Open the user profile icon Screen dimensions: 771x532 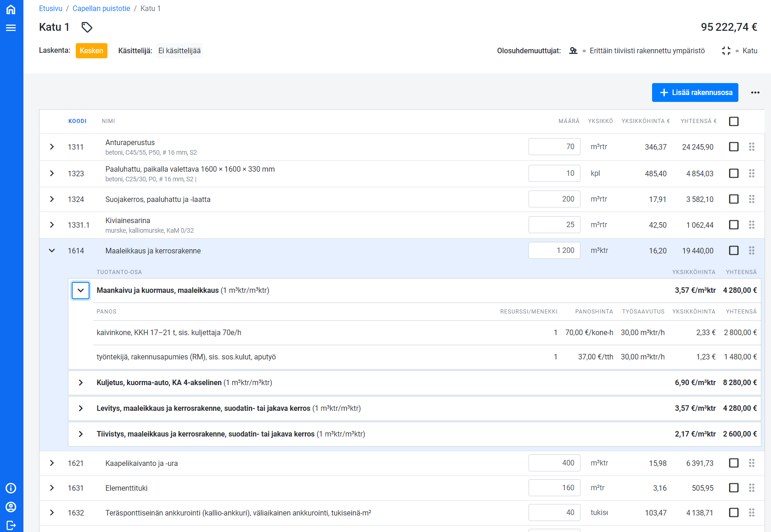point(11,507)
